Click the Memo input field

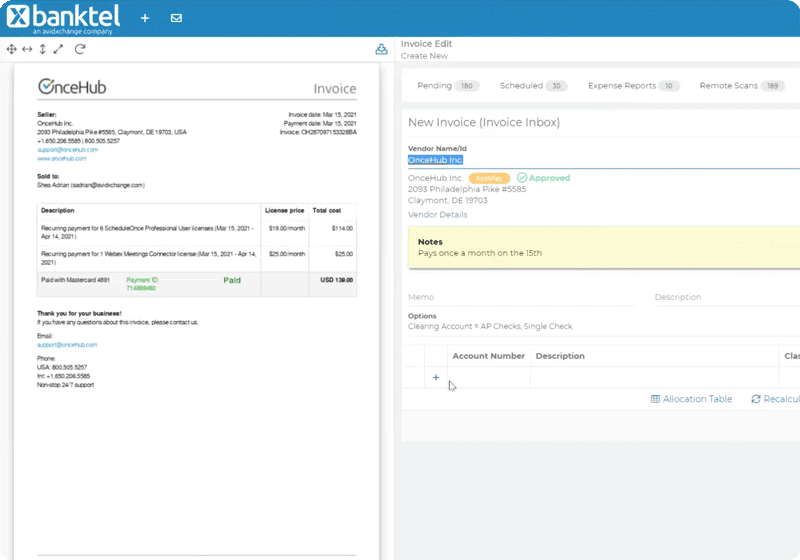pyautogui.click(x=521, y=297)
